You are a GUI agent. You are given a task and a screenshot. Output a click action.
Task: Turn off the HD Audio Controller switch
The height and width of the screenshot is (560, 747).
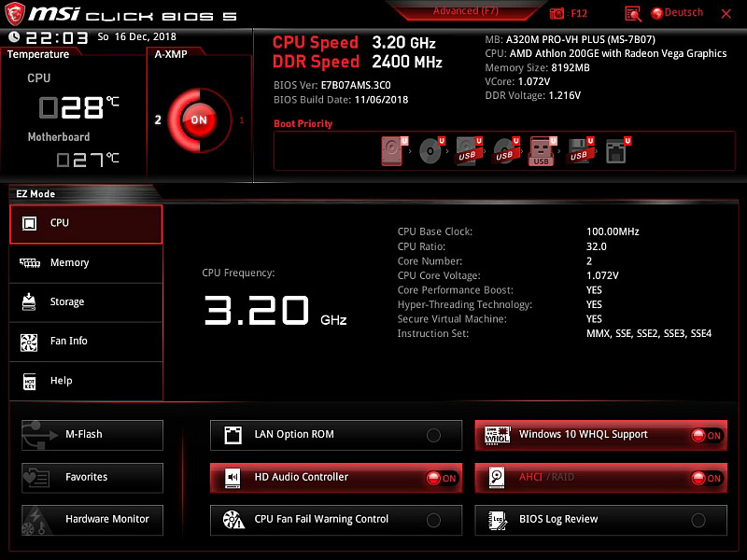click(x=442, y=478)
